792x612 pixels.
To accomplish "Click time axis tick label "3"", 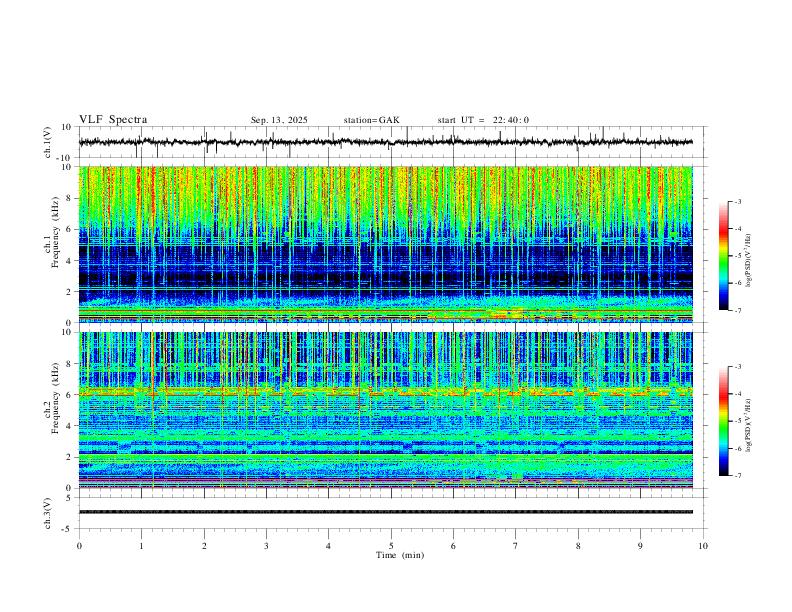I will 266,546.
